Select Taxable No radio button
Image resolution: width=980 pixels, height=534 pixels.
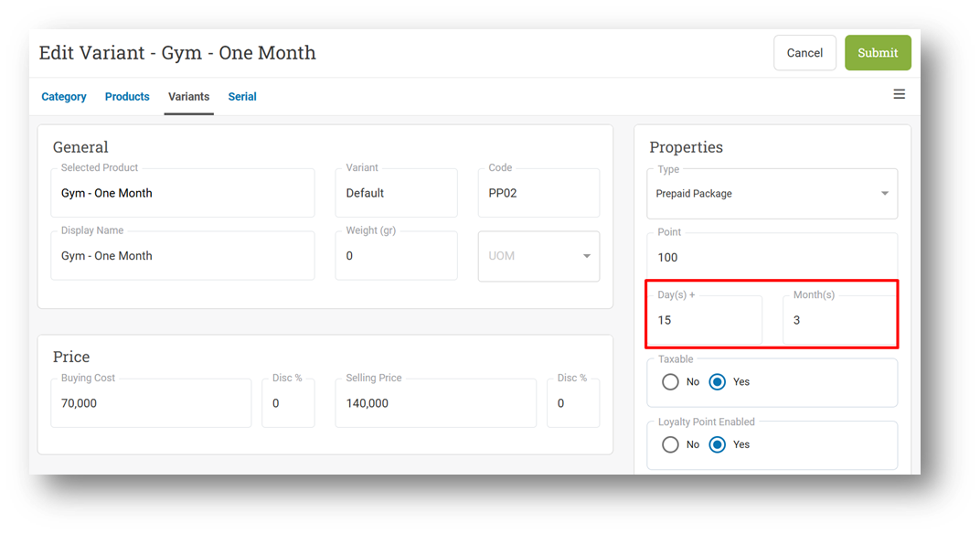tap(670, 382)
